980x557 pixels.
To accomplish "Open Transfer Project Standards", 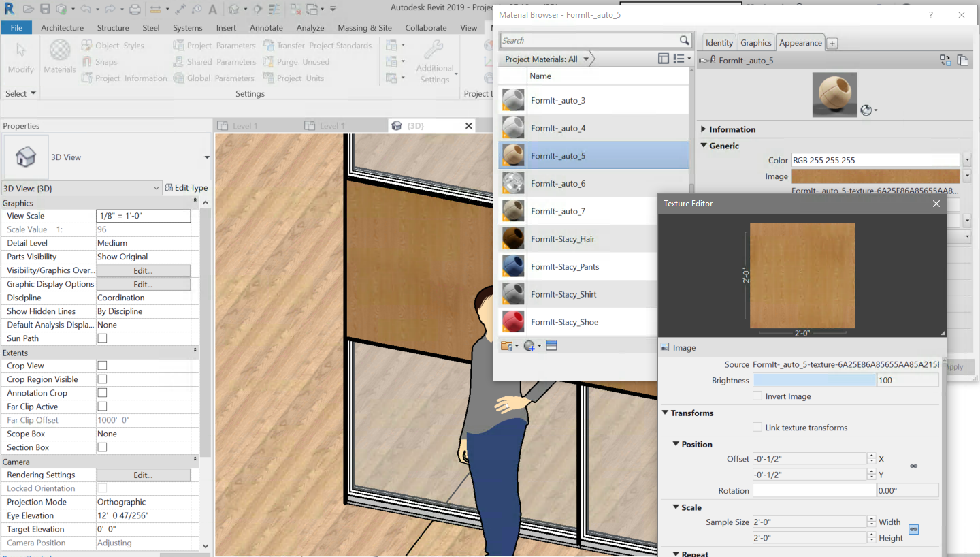I will pyautogui.click(x=317, y=45).
